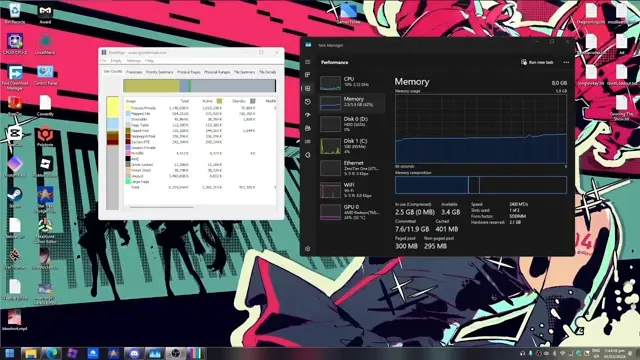Open Control Panel desktop icon
The image size is (640, 360).
[x=45, y=75]
